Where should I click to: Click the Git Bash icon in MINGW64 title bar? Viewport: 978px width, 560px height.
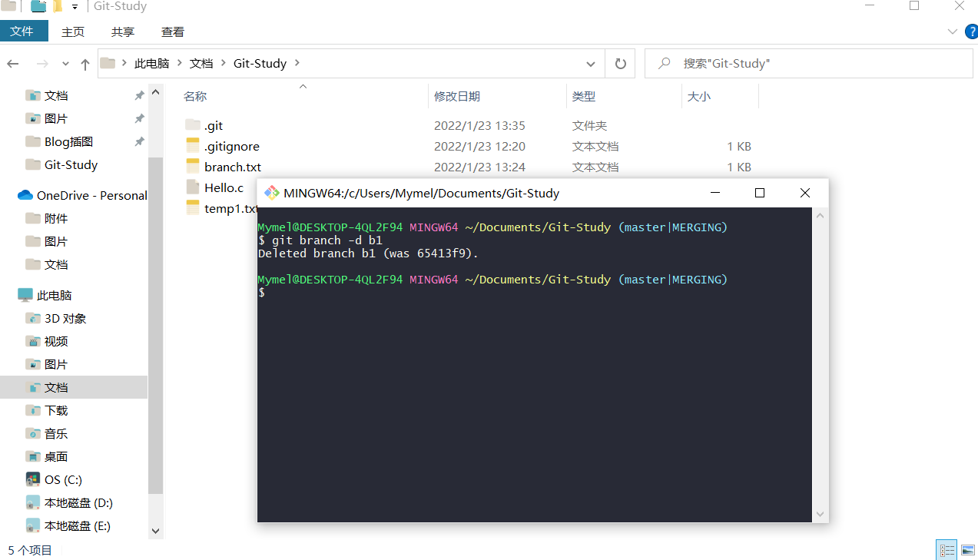coord(271,193)
